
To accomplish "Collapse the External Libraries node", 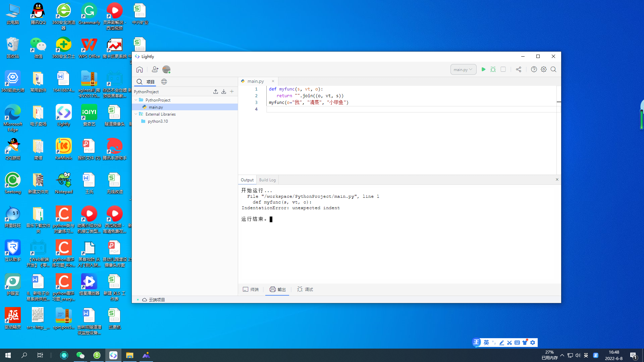I will point(136,114).
